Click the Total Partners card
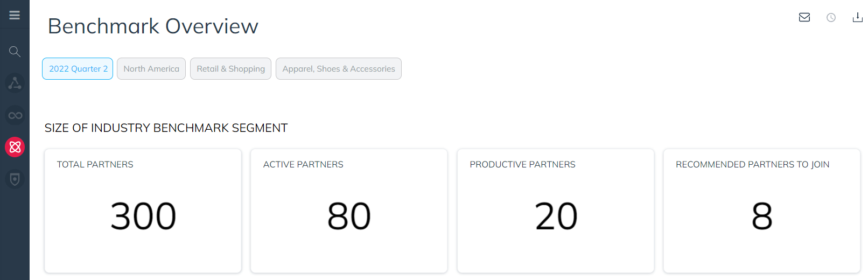The image size is (868, 280). point(143,211)
